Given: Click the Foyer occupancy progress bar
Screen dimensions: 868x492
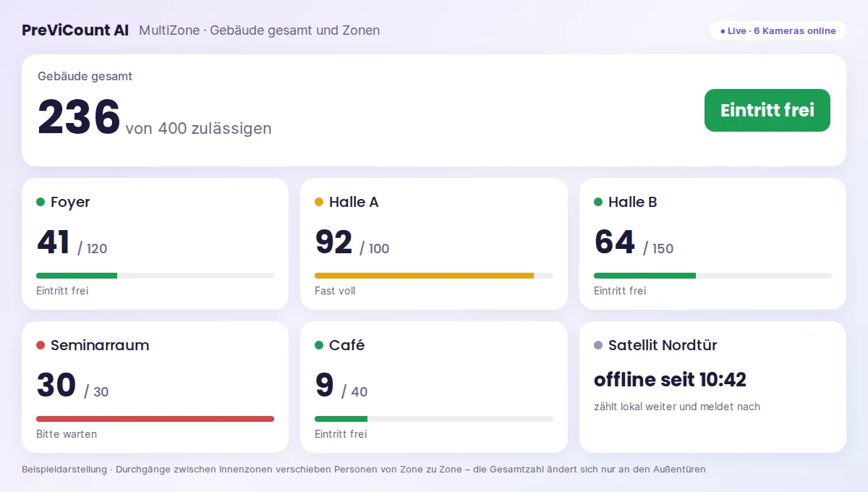Looking at the screenshot, I should coord(155,276).
